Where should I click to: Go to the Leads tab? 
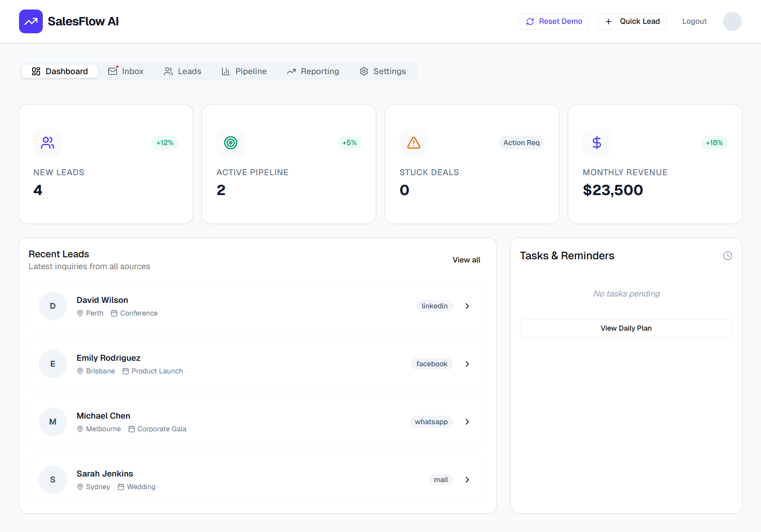(x=183, y=71)
